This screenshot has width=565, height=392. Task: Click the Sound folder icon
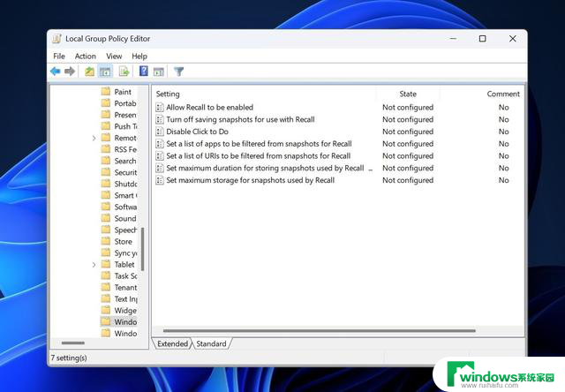[106, 218]
